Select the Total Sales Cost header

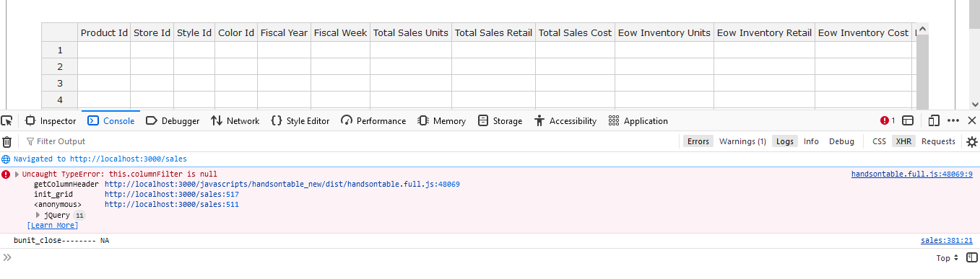(x=576, y=32)
